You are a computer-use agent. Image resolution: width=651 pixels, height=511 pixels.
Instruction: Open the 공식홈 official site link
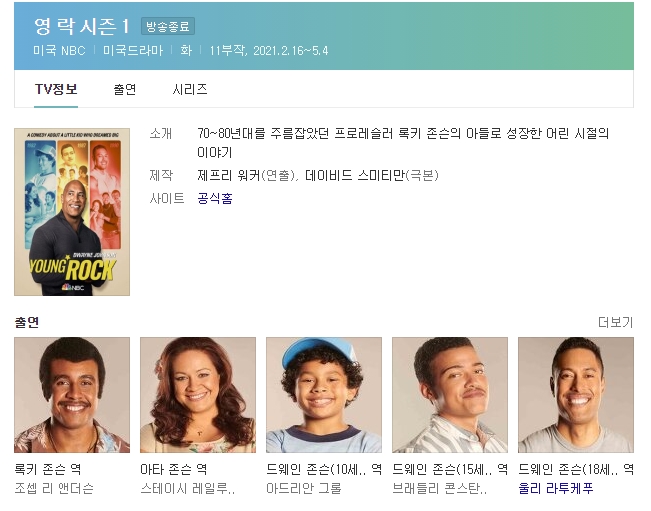coord(215,198)
